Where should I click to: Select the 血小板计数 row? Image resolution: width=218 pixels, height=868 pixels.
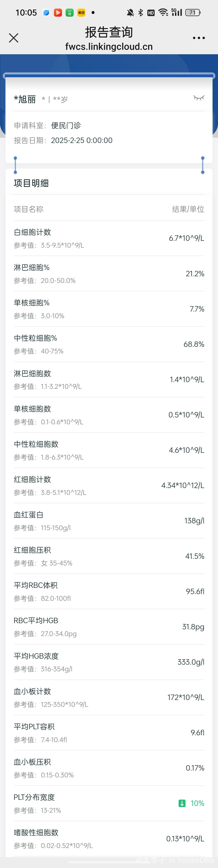click(x=109, y=698)
